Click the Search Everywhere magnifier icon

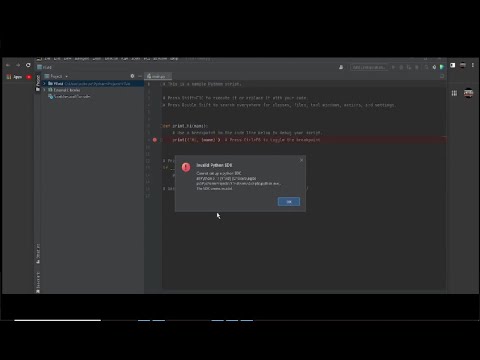tap(426, 67)
